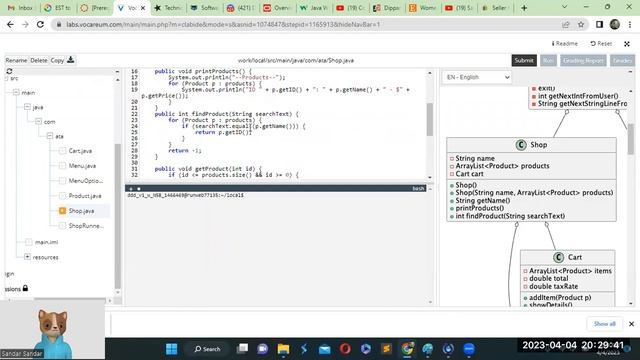Screen dimensions: 640x360
Task: Click Show all in downloads bar
Action: [x=604, y=324]
